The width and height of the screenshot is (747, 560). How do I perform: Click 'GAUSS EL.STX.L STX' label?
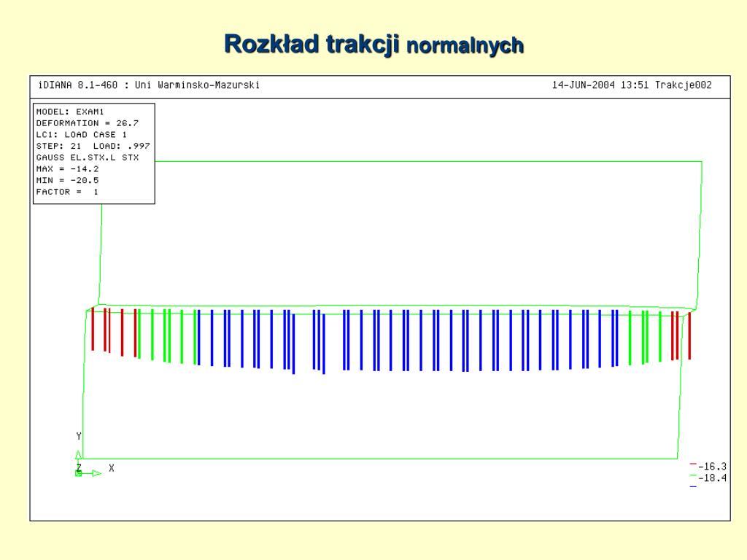(88, 157)
